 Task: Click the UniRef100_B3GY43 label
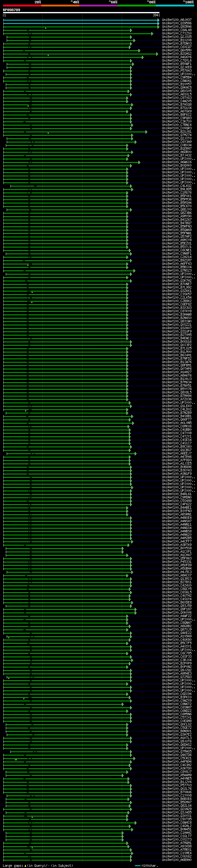tap(177, 470)
